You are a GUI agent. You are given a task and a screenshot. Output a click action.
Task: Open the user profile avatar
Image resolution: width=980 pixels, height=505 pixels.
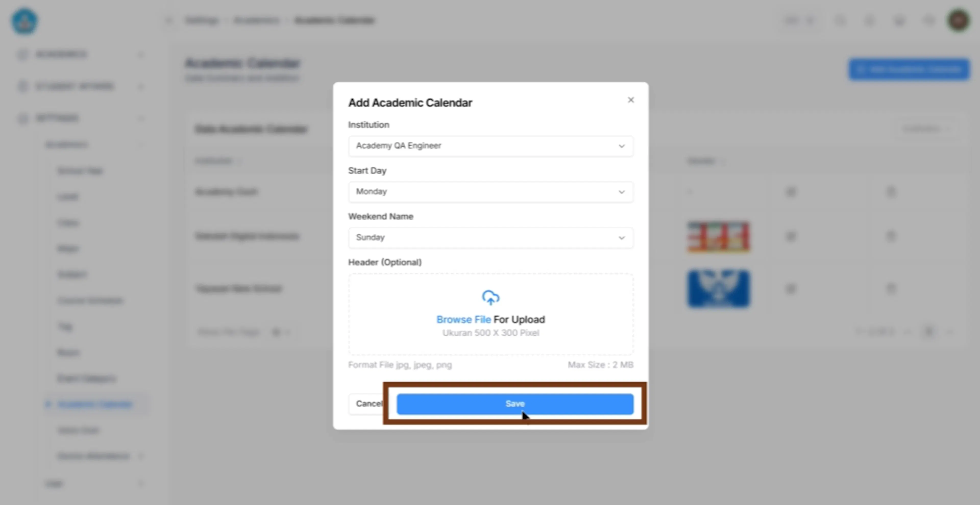tap(958, 21)
